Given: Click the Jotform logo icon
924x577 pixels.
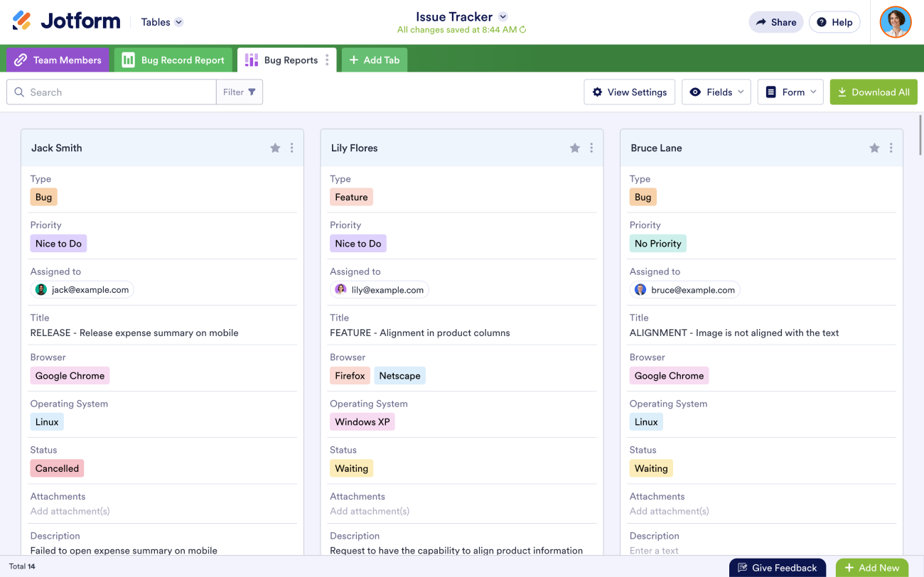Looking at the screenshot, I should (22, 21).
